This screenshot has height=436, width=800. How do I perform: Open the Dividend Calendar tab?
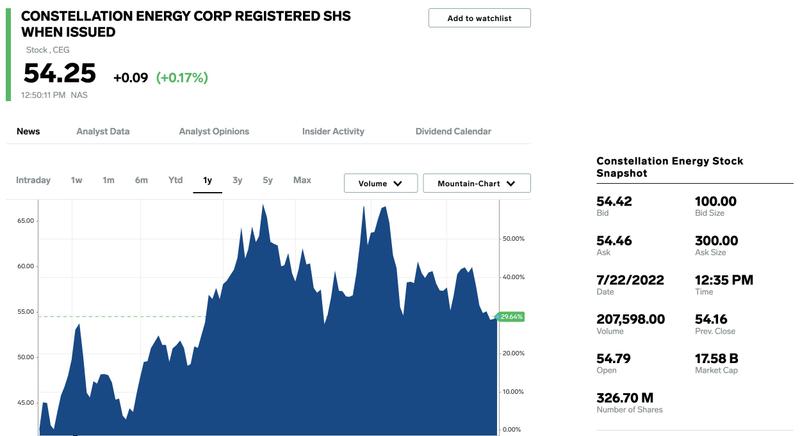453,131
